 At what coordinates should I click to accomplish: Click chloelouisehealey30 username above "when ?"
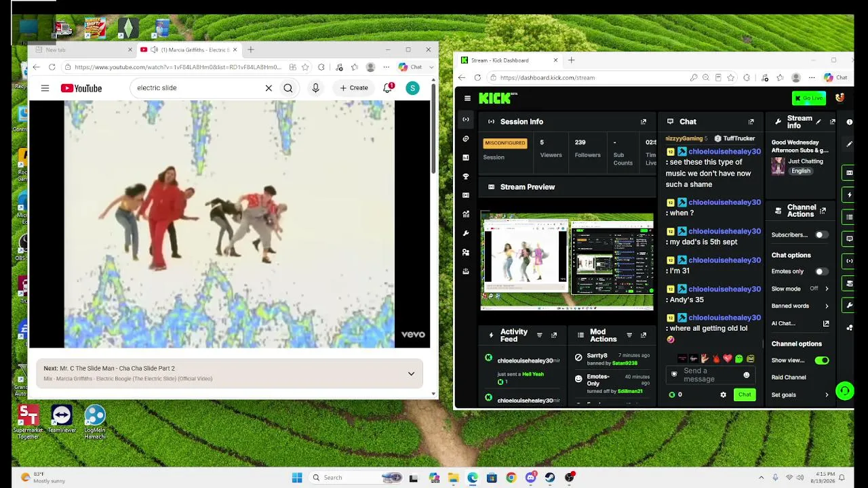(724, 203)
